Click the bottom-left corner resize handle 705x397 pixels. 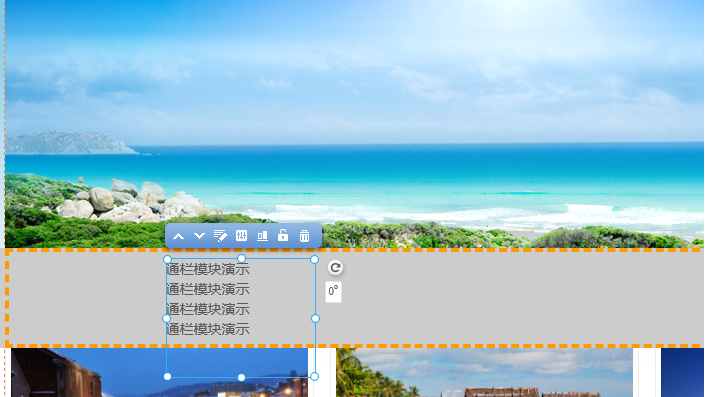[x=167, y=376]
